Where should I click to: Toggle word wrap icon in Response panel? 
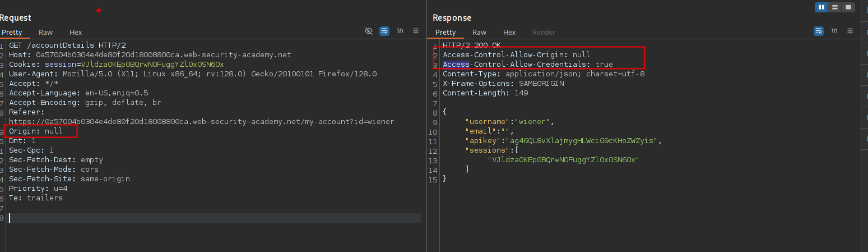[819, 31]
